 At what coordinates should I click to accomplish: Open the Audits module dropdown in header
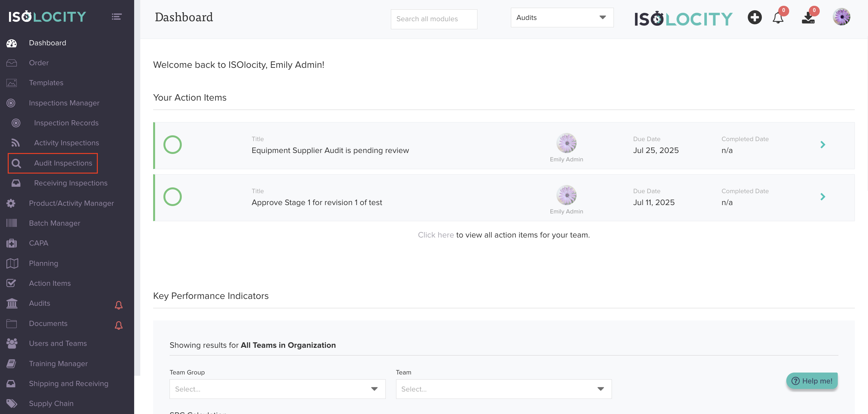[562, 17]
